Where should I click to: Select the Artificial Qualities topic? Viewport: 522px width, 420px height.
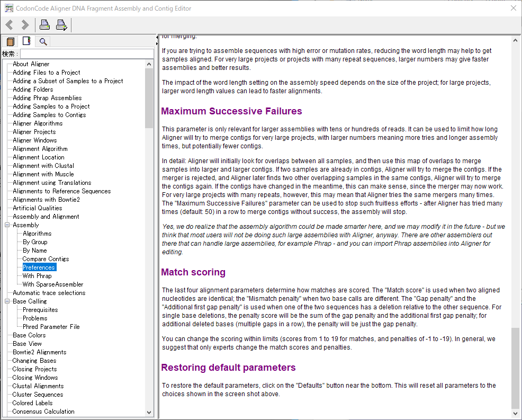click(37, 208)
